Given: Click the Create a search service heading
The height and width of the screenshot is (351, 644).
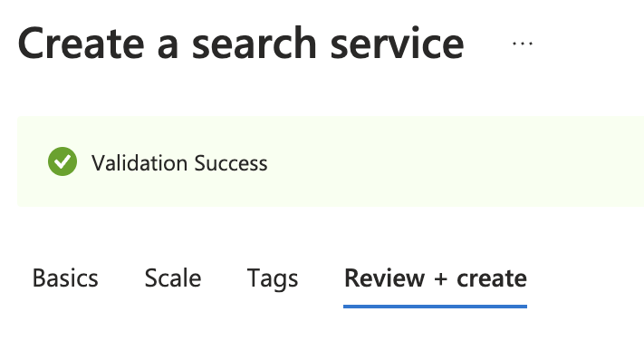Looking at the screenshot, I should point(241,44).
